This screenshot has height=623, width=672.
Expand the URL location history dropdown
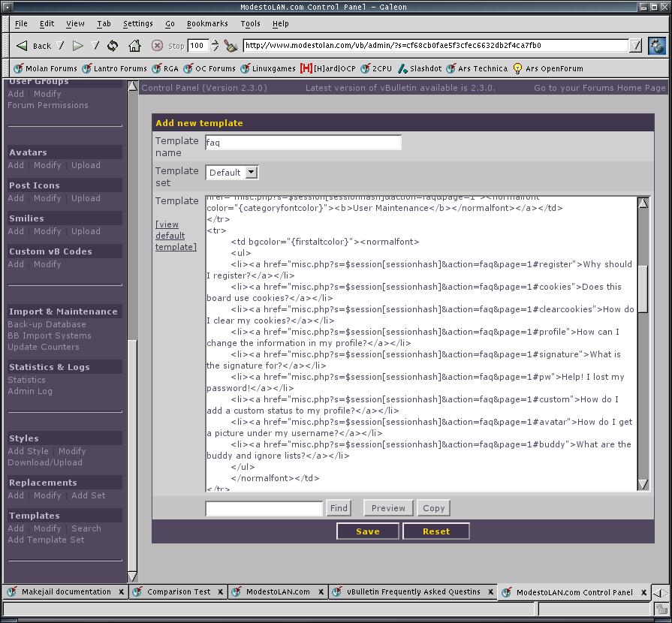[636, 46]
